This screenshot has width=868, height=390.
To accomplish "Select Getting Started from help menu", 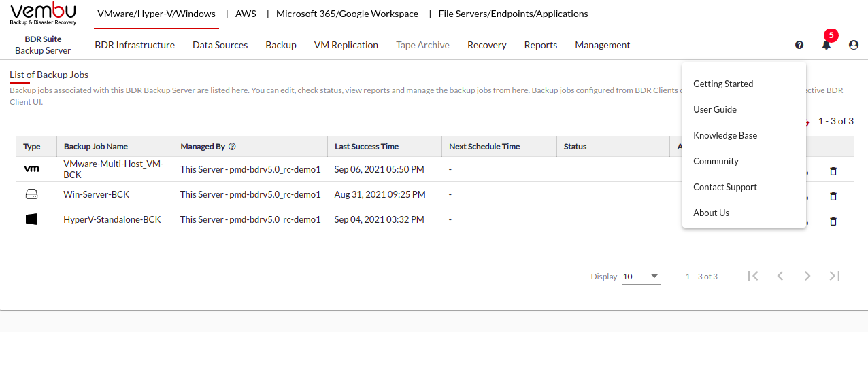I will pos(723,84).
